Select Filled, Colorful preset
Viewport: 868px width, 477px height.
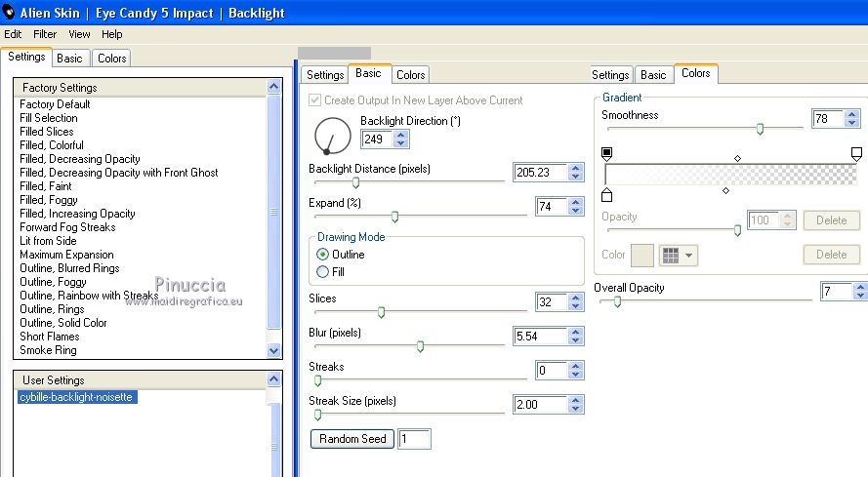52,145
